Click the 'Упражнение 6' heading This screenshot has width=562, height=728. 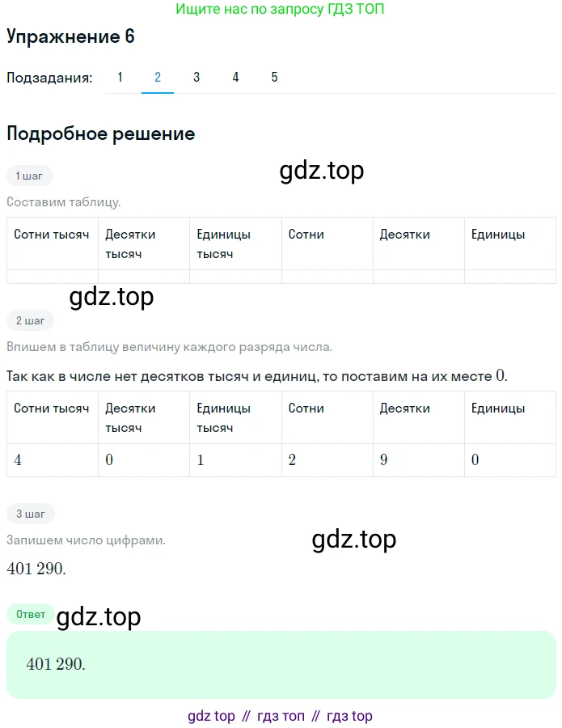[x=70, y=36]
